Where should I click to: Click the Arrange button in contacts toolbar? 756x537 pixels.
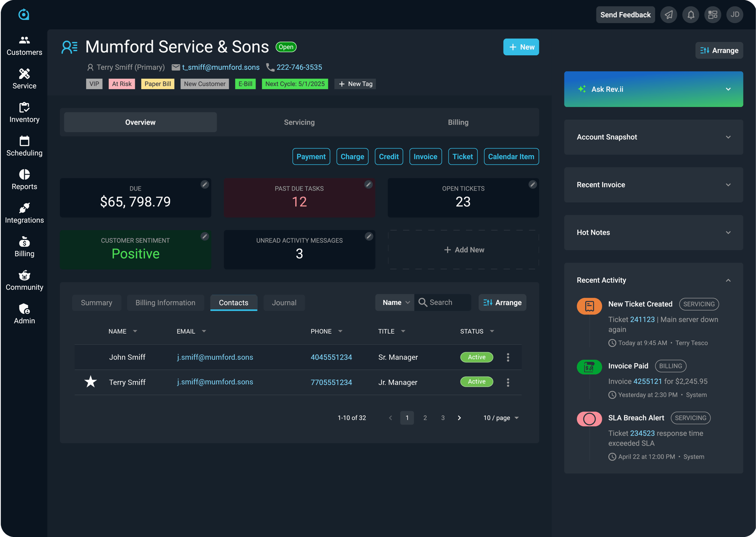[502, 303]
